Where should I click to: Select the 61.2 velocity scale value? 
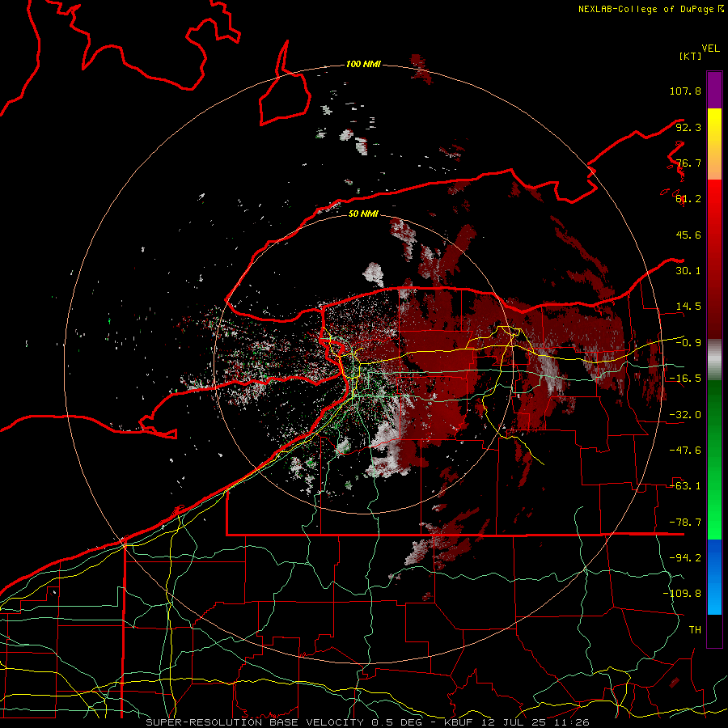[688, 199]
